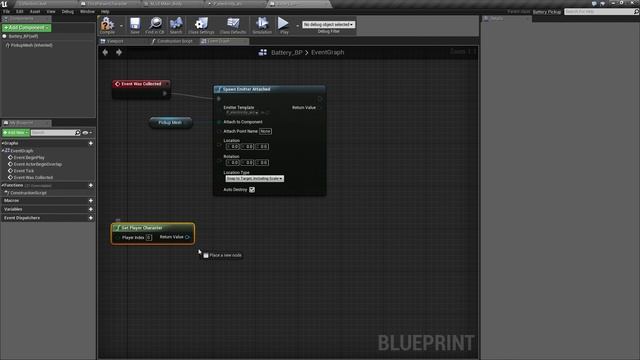Click the exec output pin on Event Was Collected
The width and height of the screenshot is (640, 360).
[164, 93]
